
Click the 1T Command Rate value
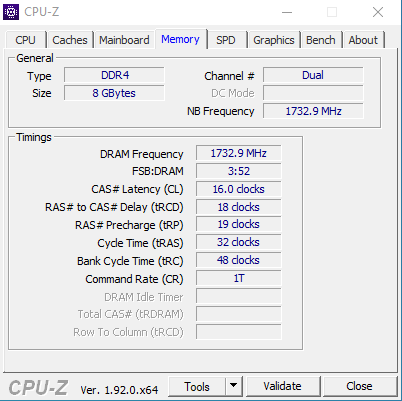(x=239, y=278)
